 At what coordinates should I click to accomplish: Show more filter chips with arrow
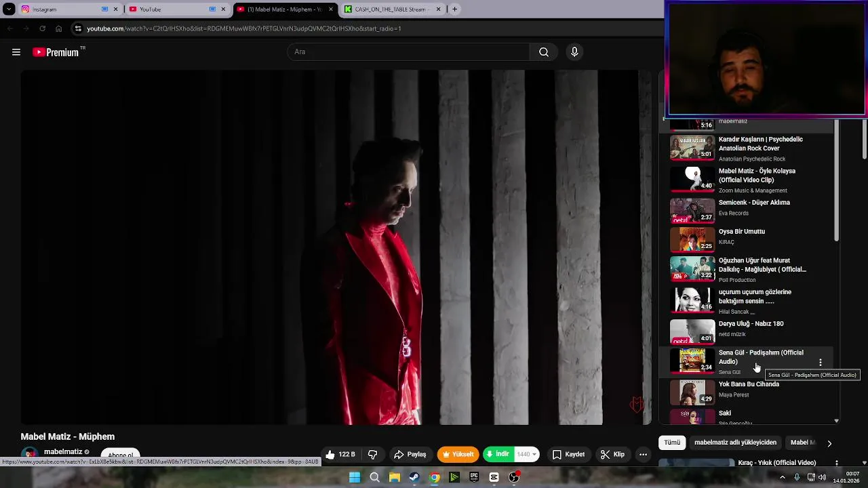829,443
